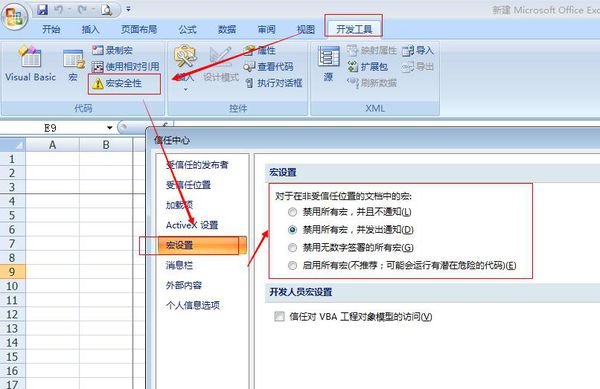This screenshot has width=600, height=389.
Task: Open the 审阅 ribbon tab
Action: [266, 29]
